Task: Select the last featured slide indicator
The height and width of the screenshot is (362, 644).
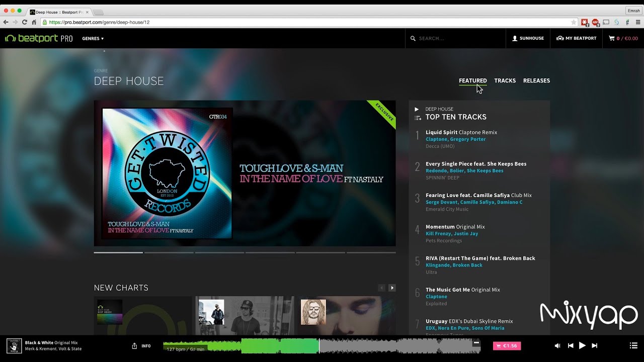Action: pyautogui.click(x=371, y=252)
